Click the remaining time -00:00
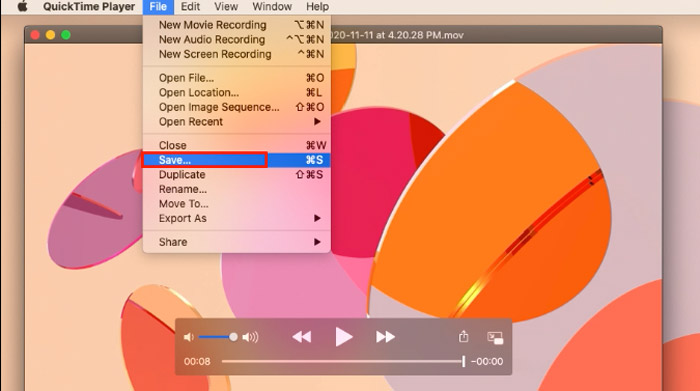The image size is (700, 391). coord(487,362)
